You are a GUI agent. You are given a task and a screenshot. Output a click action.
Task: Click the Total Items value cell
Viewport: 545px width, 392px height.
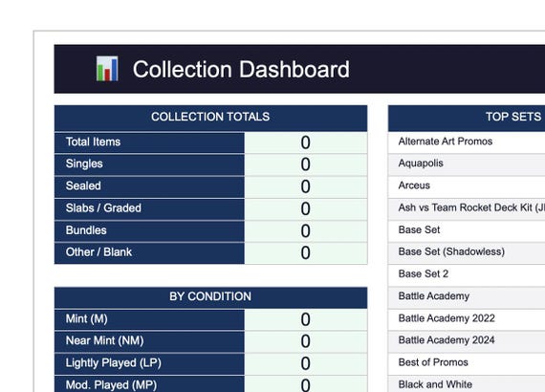pos(306,142)
